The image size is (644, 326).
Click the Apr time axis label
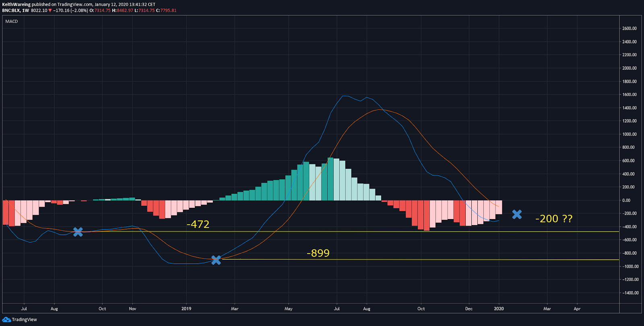pyautogui.click(x=577, y=309)
